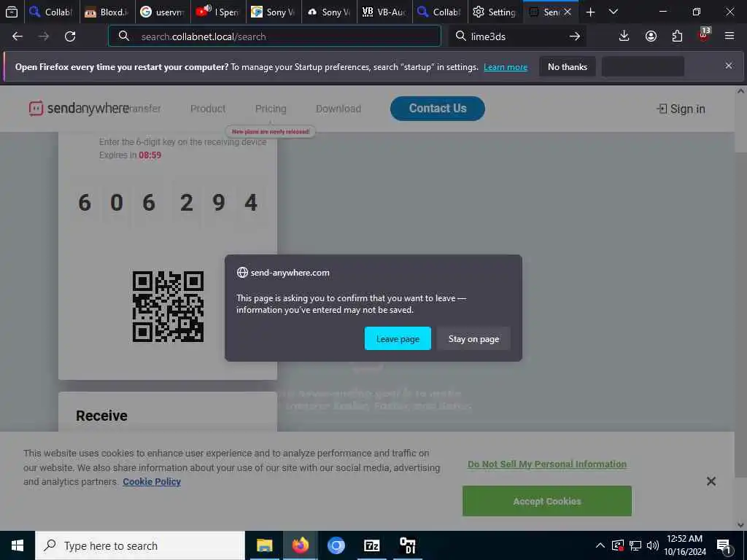Open the Windows Start menu
The width and height of the screenshot is (747, 560).
pos(18,545)
